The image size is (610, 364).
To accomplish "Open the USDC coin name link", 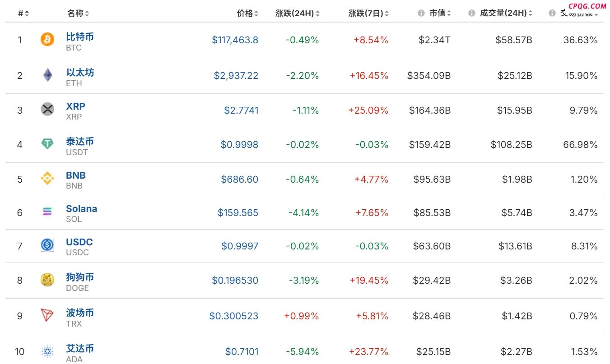I will [x=79, y=242].
